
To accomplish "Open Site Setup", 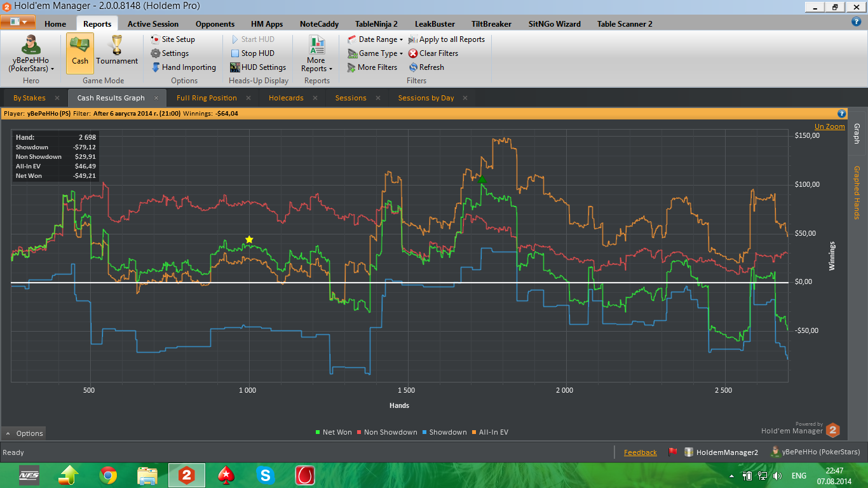I will (x=173, y=39).
